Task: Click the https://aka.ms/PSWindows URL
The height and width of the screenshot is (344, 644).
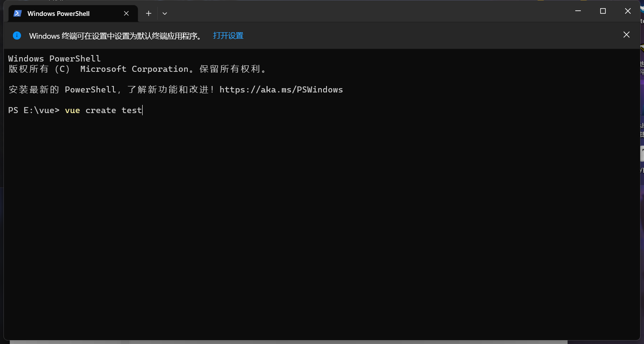Action: tap(281, 89)
